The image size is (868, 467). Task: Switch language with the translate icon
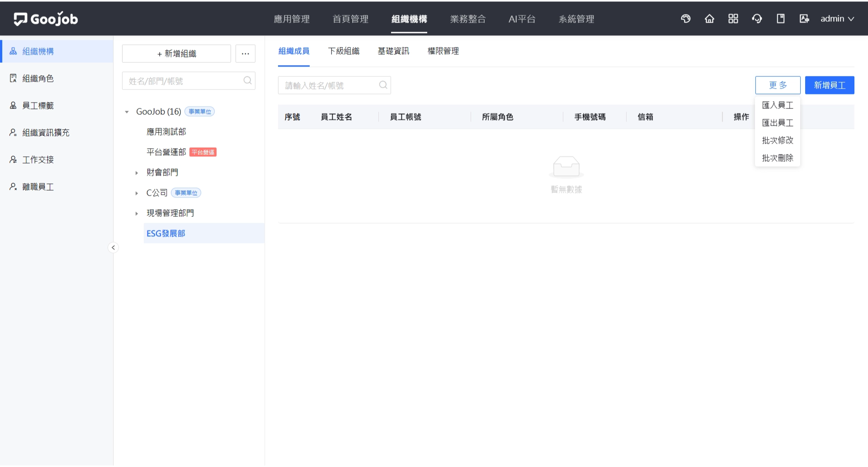(x=804, y=19)
